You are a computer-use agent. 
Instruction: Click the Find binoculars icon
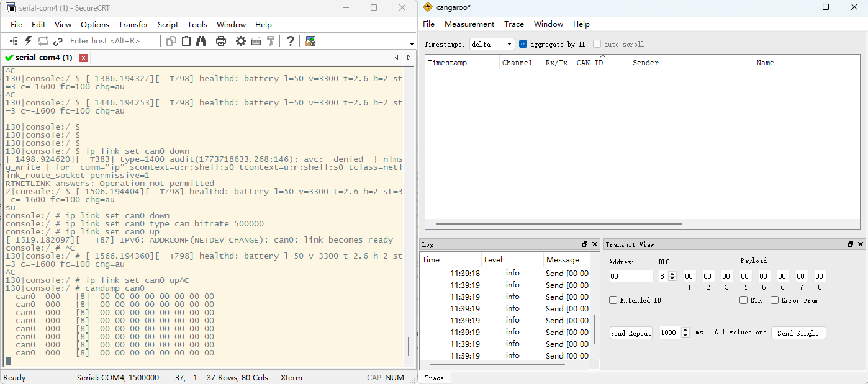point(201,41)
